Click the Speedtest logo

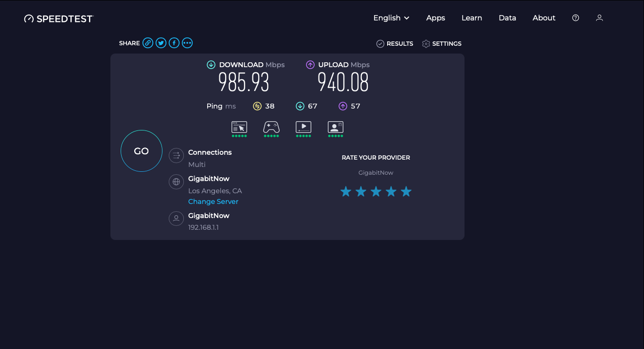tap(59, 18)
